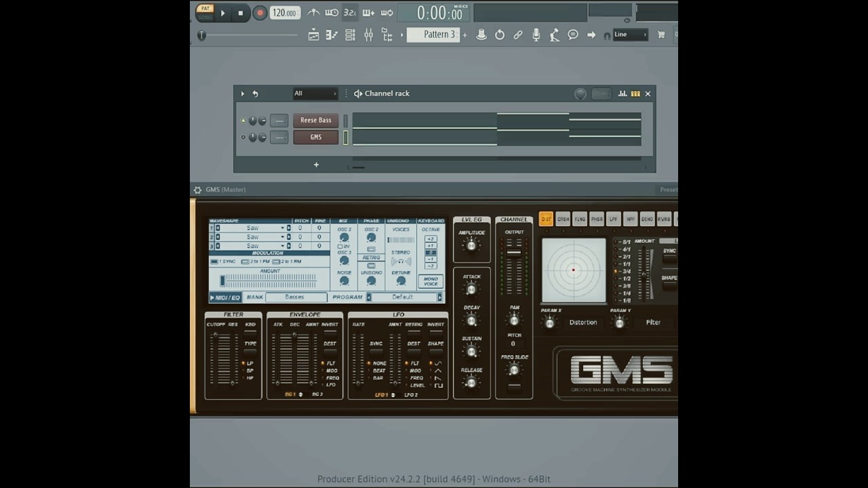Select octave +2 button

click(x=431, y=239)
